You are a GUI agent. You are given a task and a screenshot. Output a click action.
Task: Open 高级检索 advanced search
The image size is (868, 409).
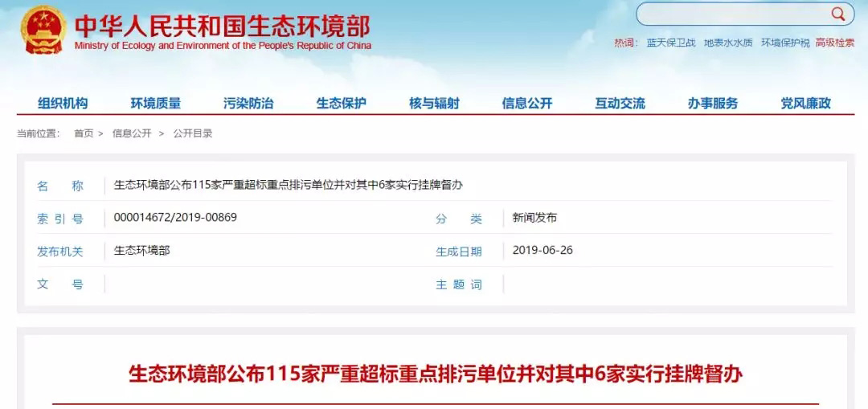(x=835, y=43)
